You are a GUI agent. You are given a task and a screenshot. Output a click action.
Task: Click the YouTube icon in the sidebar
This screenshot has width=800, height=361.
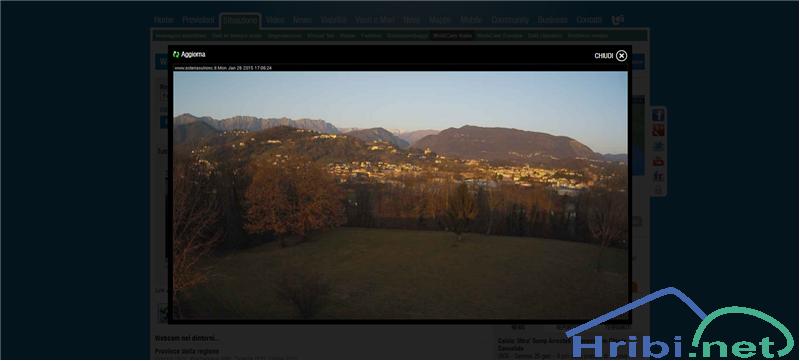click(658, 161)
